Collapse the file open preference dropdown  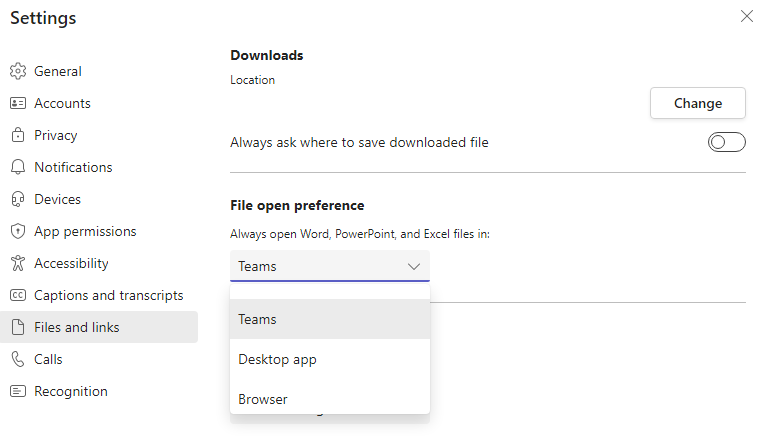pos(330,266)
